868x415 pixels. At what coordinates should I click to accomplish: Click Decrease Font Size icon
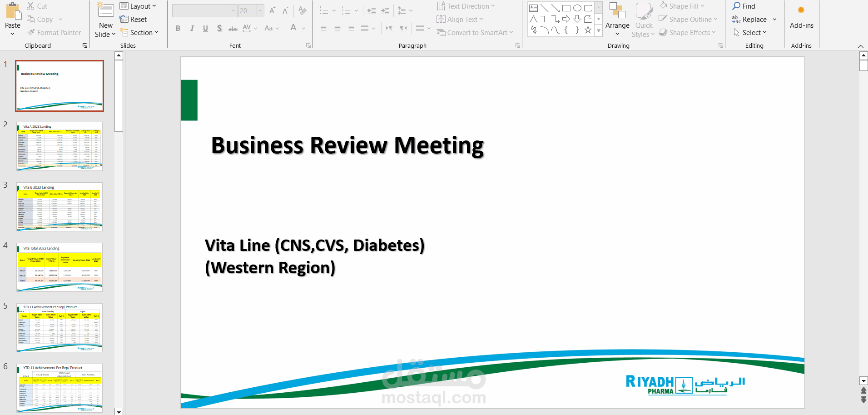coord(286,10)
